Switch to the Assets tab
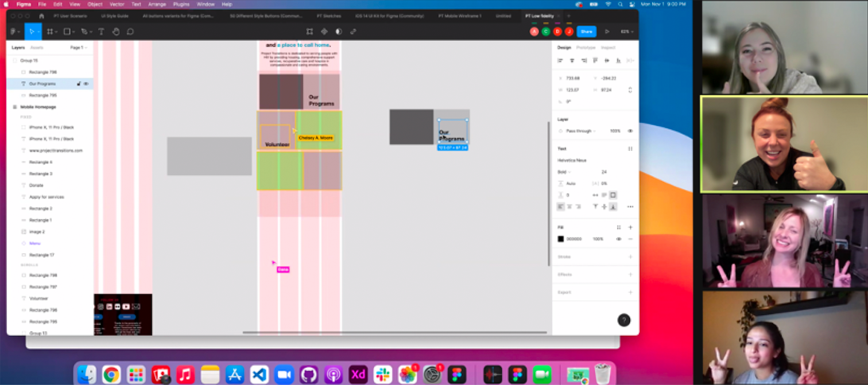Image resolution: width=868 pixels, height=385 pixels. pyautogui.click(x=36, y=48)
